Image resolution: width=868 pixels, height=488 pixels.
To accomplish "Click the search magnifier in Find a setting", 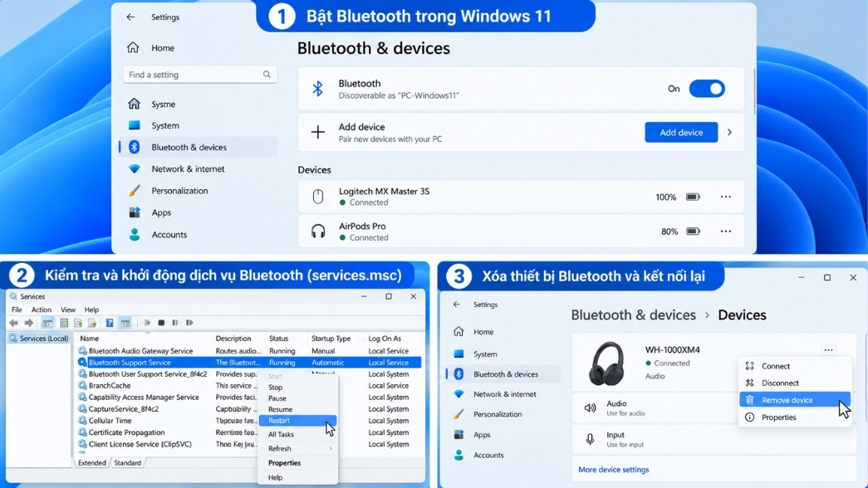I will click(267, 74).
